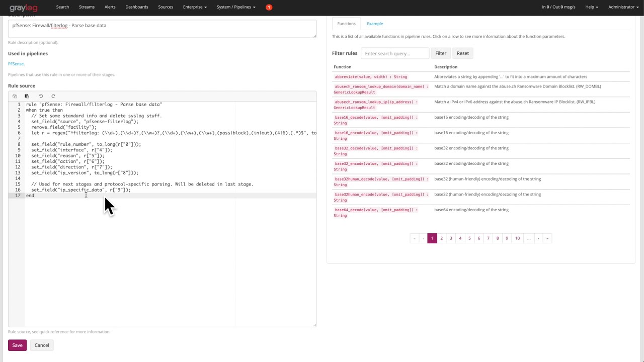Show details for abbreviate function row
Screen dimensions: 644x362
coord(481,77)
